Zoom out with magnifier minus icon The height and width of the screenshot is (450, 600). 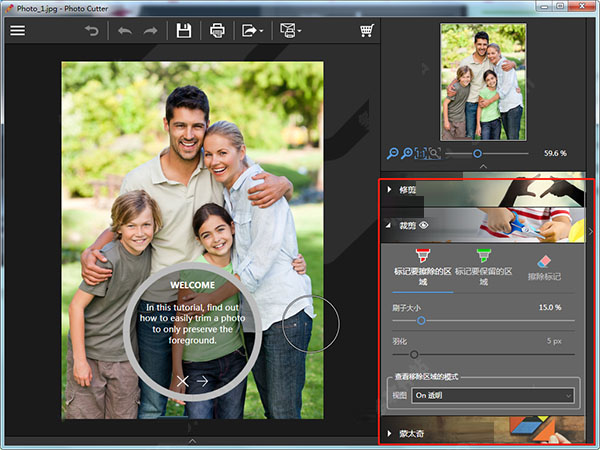coord(392,153)
